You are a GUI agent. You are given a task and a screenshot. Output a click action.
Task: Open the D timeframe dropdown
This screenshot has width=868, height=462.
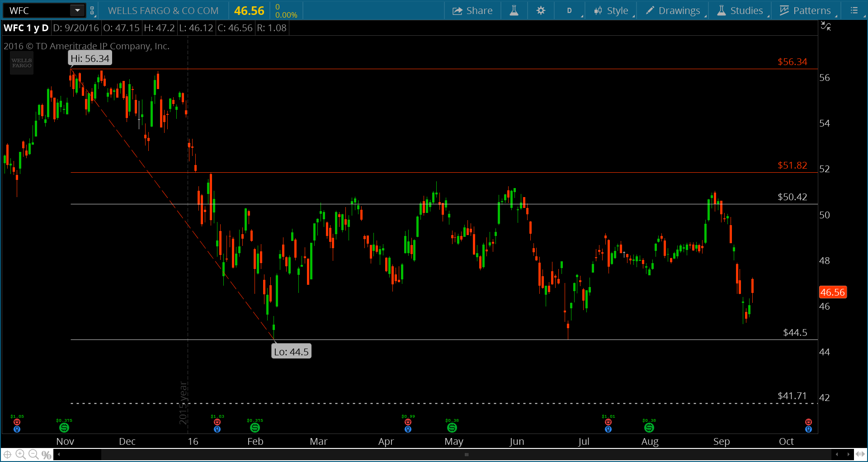tap(570, 10)
